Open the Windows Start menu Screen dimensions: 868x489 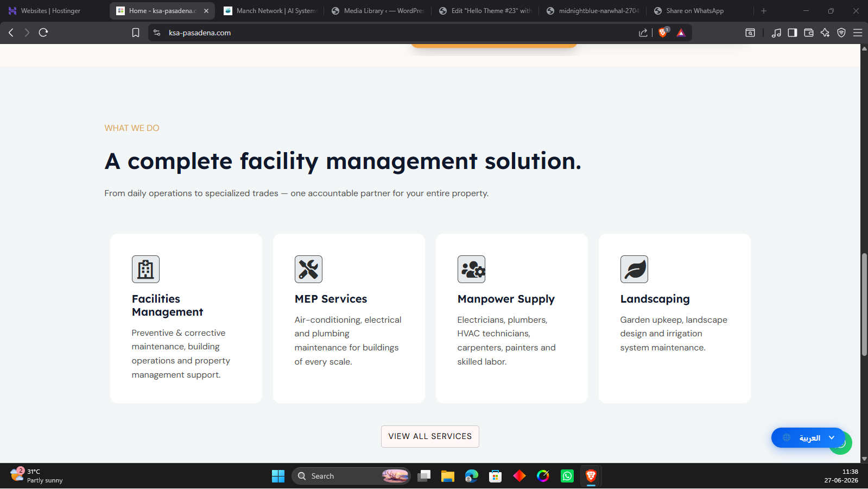point(278,476)
